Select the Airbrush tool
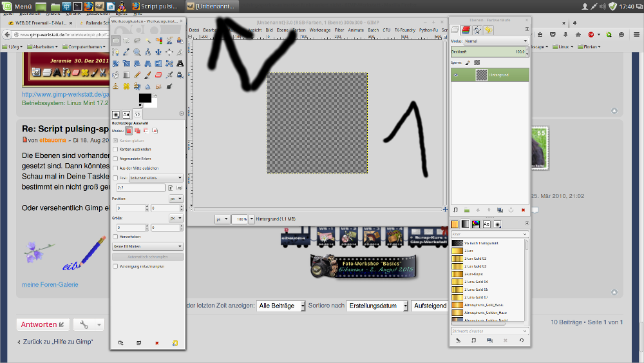The image size is (644, 363). 169,74
